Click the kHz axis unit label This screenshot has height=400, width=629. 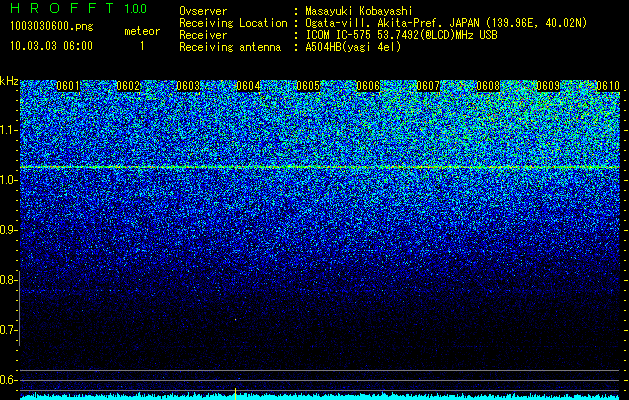tap(9, 81)
